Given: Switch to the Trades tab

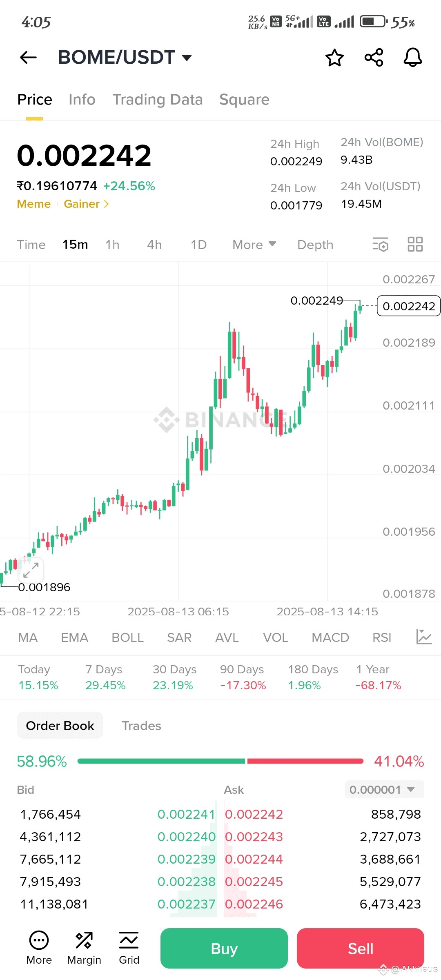Looking at the screenshot, I should (x=142, y=726).
